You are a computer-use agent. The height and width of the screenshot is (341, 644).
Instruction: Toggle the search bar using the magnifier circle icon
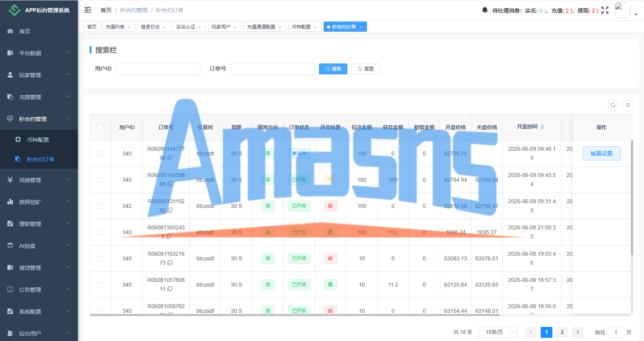pyautogui.click(x=613, y=105)
